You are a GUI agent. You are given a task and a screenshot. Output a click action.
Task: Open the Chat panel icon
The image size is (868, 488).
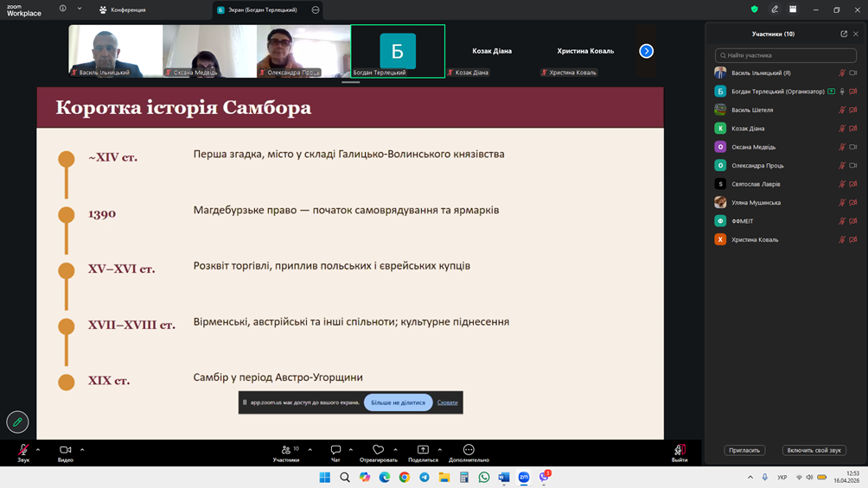point(335,450)
